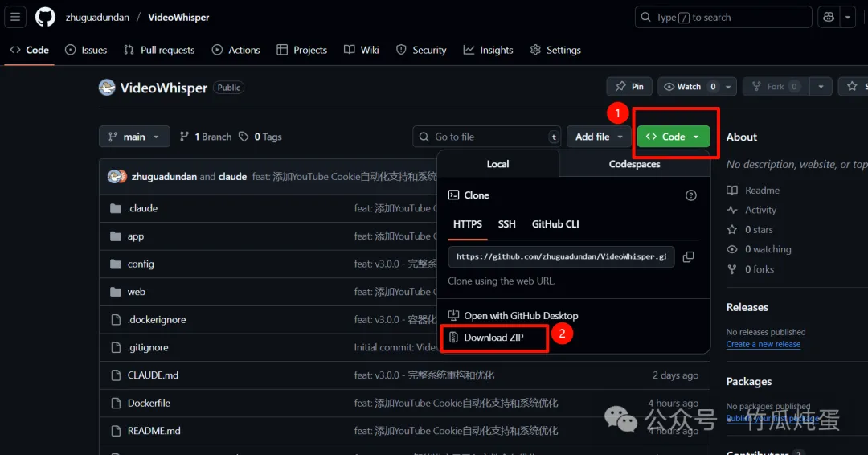Expand the dropdown next to Copilot
Viewport: 868px width, 455px height.
[848, 17]
